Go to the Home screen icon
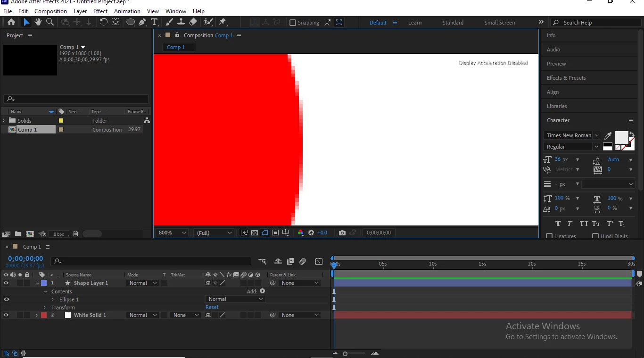Screen dimensions: 644x358 [x=11, y=22]
